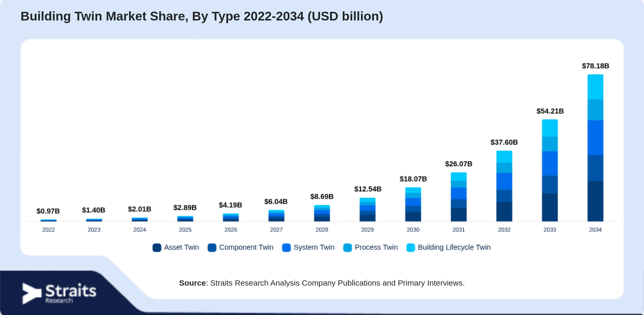Select the 2034 stacked bar
This screenshot has height=315, width=644.
[595, 148]
